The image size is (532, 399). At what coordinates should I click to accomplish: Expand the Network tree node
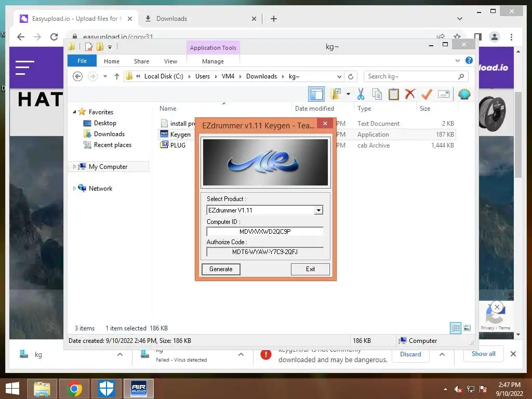point(74,188)
